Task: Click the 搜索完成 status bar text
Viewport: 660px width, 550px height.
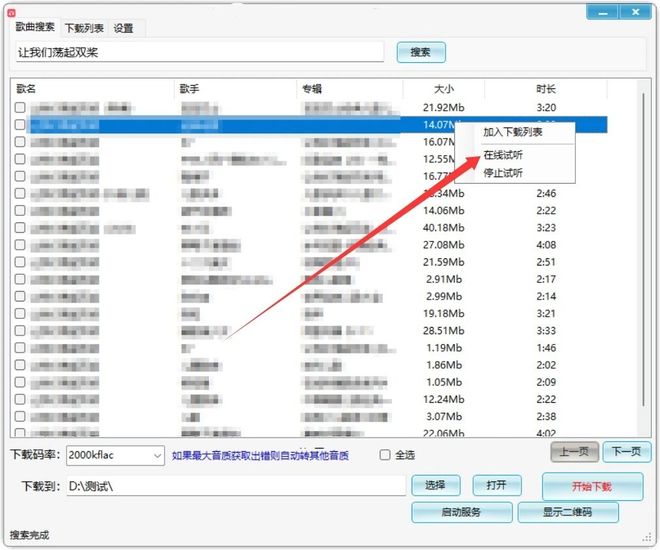Action: pyautogui.click(x=29, y=535)
